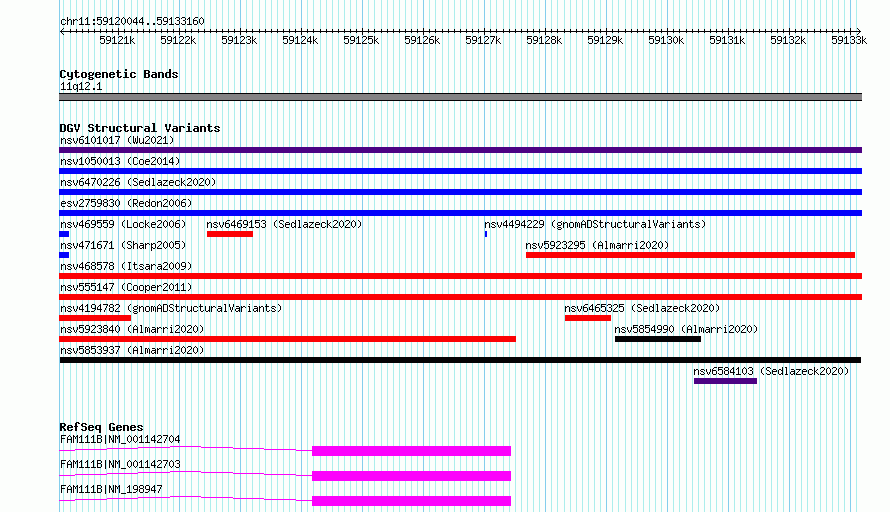Click the small nsv469559 (Locke2006) blue bar
Screen dimensions: 890x512
64,234
